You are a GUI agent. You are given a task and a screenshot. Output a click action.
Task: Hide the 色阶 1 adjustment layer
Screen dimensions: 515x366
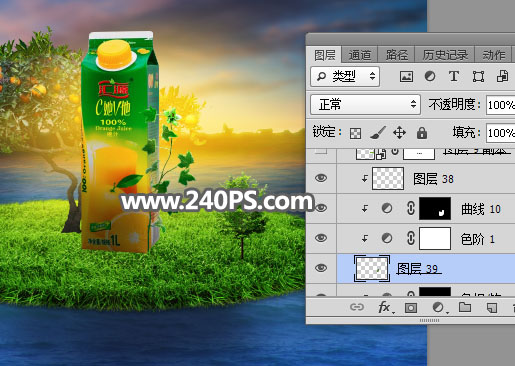[x=321, y=238]
